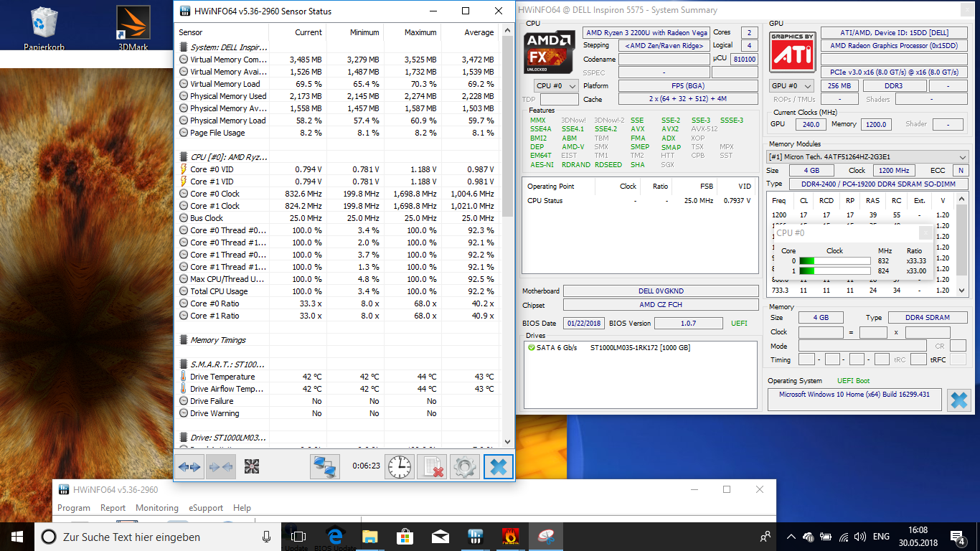Open the Monitoring menu
980x551 pixels.
click(156, 508)
